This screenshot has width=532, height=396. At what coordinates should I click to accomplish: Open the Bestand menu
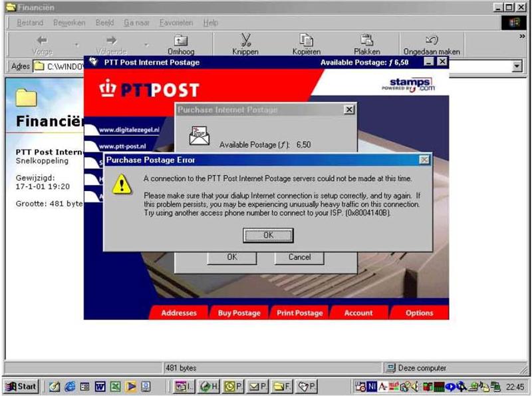[30, 23]
